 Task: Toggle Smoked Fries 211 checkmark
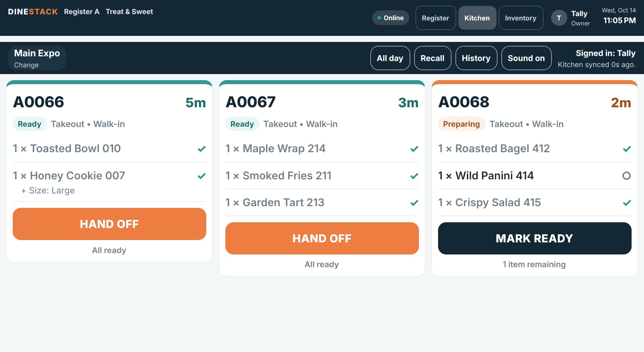[x=414, y=176]
